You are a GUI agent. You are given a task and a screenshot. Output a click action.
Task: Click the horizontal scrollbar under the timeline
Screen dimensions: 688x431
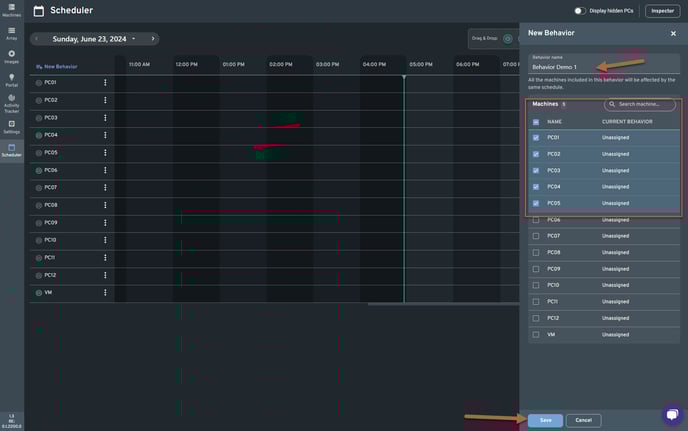443,304
